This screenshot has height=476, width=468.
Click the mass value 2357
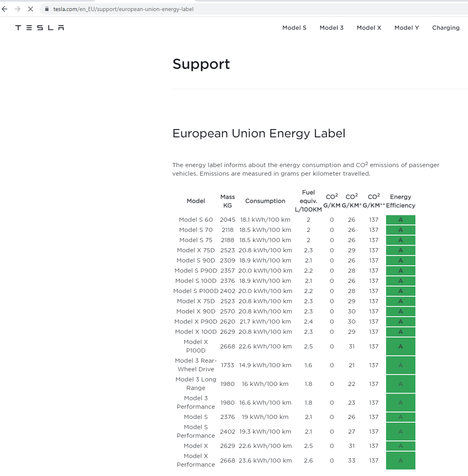227,271
